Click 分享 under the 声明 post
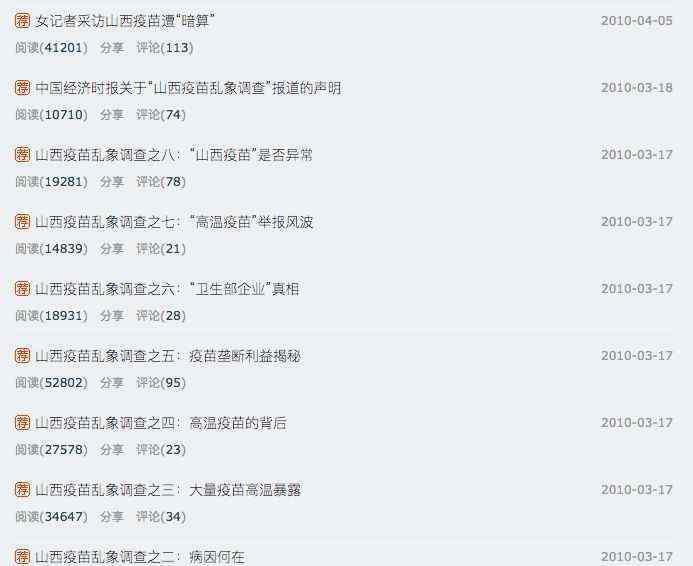Viewport: 693px width, 566px height. [x=111, y=115]
